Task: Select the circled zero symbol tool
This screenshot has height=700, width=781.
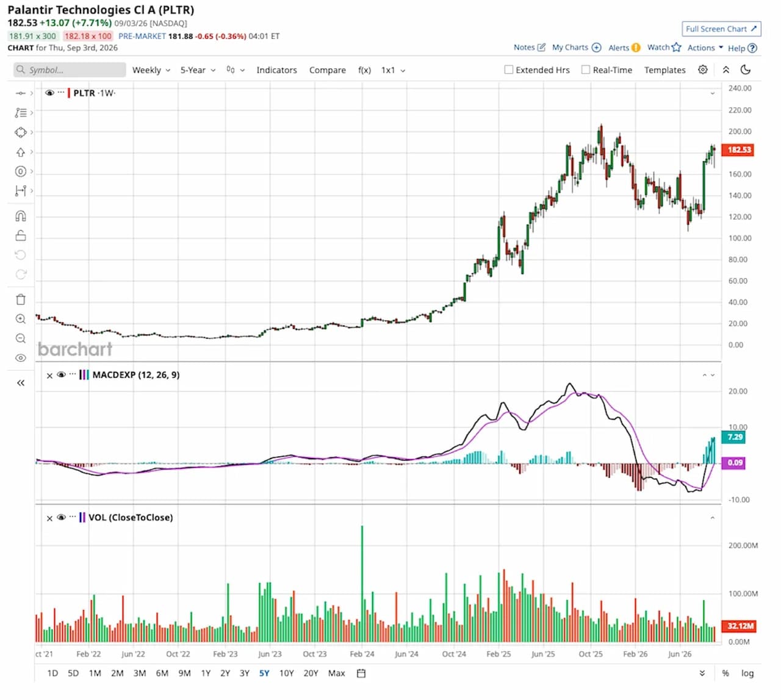Action: [21, 171]
